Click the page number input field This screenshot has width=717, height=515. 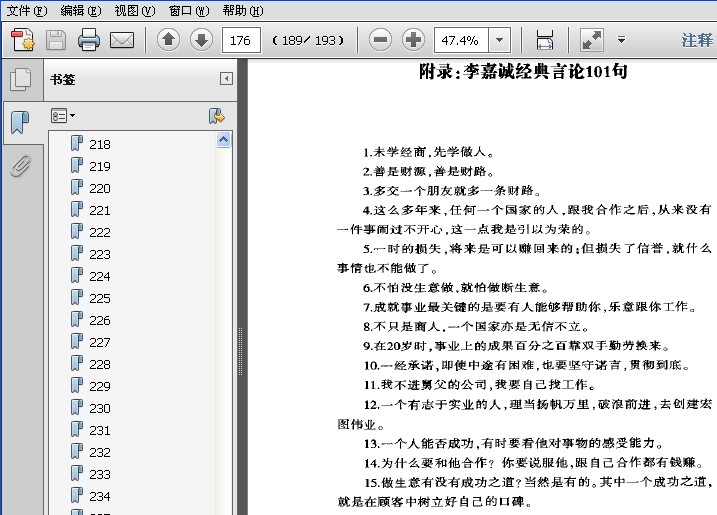[x=241, y=40]
